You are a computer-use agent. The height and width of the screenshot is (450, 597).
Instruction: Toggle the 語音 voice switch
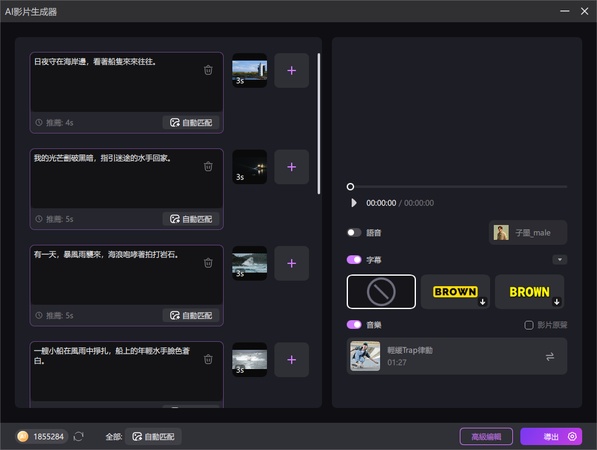coord(354,233)
